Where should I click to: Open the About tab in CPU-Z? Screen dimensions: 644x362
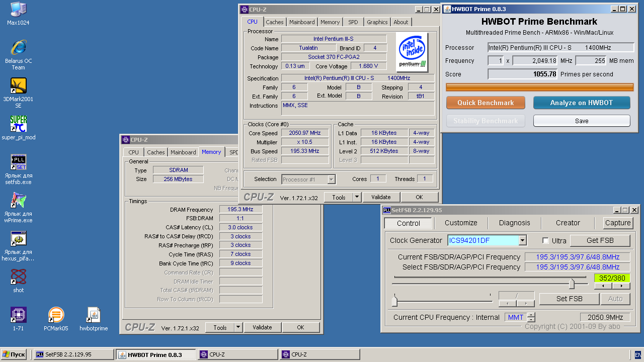click(x=401, y=22)
